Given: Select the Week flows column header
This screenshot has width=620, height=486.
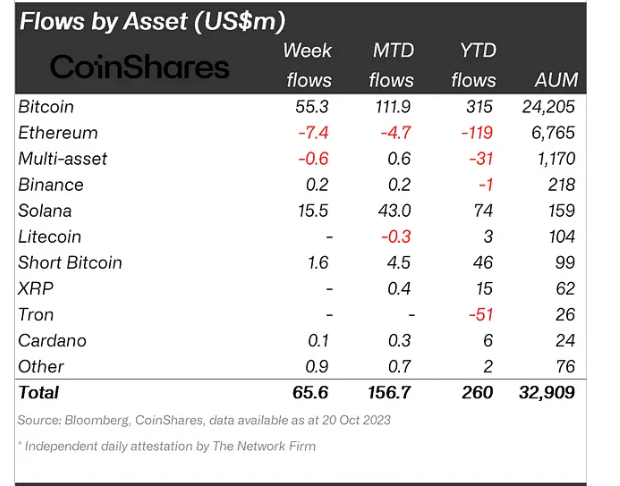Looking at the screenshot, I should click(x=308, y=65).
